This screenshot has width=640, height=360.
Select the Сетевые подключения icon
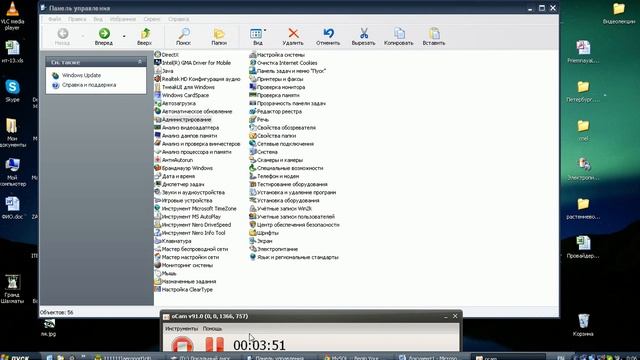click(x=253, y=144)
